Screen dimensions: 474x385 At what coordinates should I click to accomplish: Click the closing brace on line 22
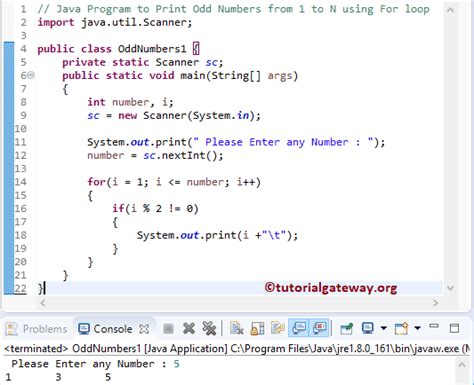coord(40,288)
